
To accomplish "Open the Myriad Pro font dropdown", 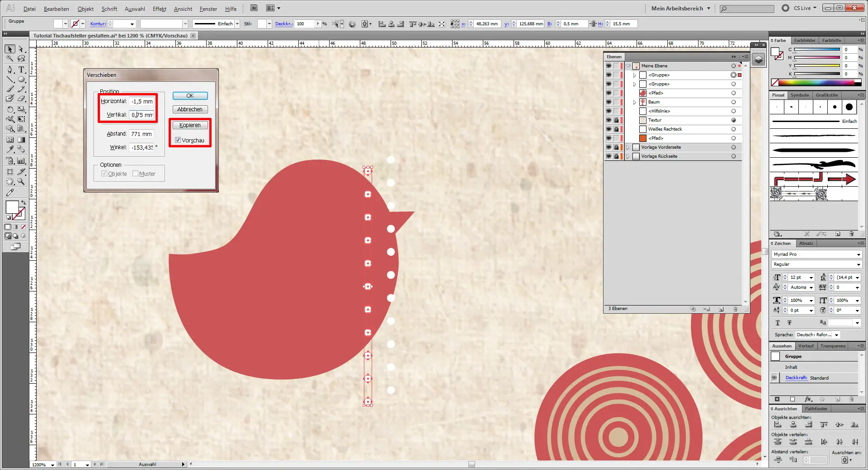I will (x=858, y=254).
